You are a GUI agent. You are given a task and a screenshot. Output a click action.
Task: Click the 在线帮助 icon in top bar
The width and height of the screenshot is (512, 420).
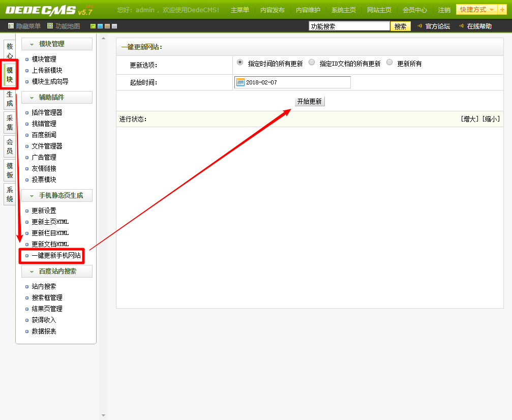coord(462,26)
